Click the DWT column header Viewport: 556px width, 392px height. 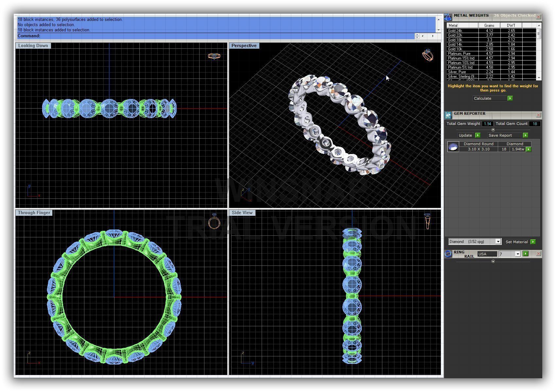tap(511, 26)
